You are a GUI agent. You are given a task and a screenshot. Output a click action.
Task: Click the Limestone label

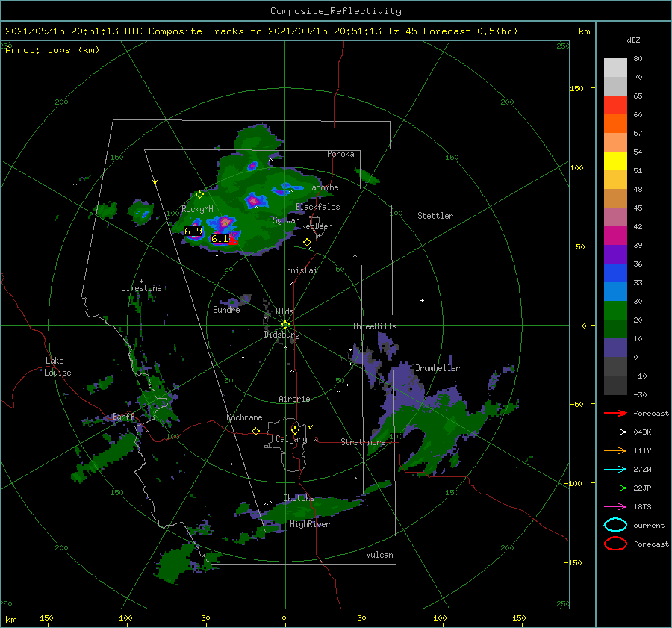point(141,288)
